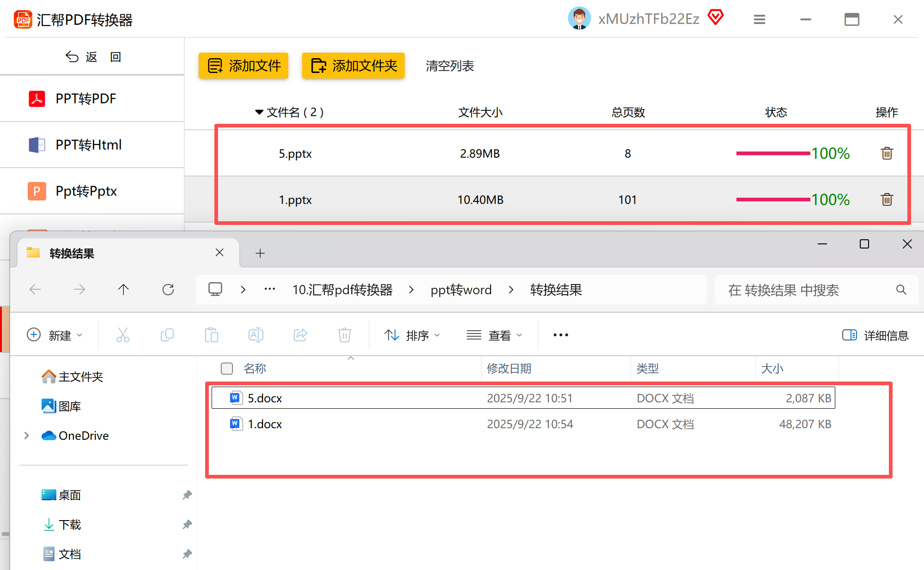Viewport: 924px width, 570px height.
Task: Select Ppt转Pptx in the sidebar
Action: click(86, 191)
